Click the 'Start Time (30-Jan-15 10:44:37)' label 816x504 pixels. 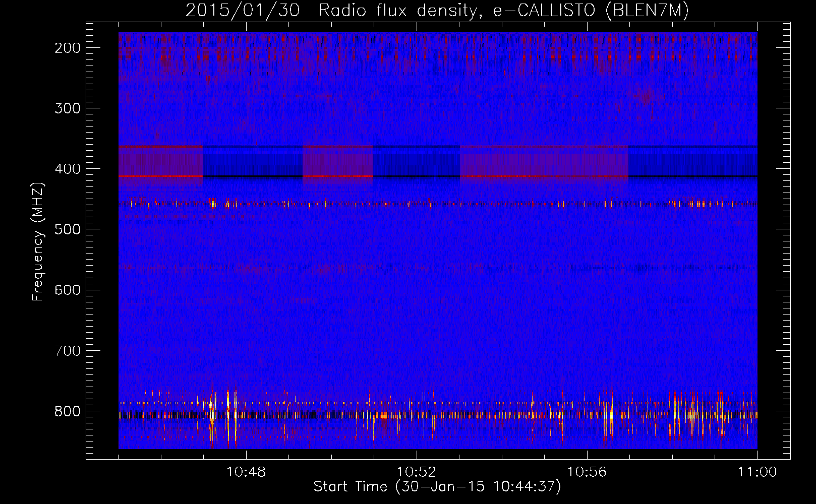click(437, 487)
